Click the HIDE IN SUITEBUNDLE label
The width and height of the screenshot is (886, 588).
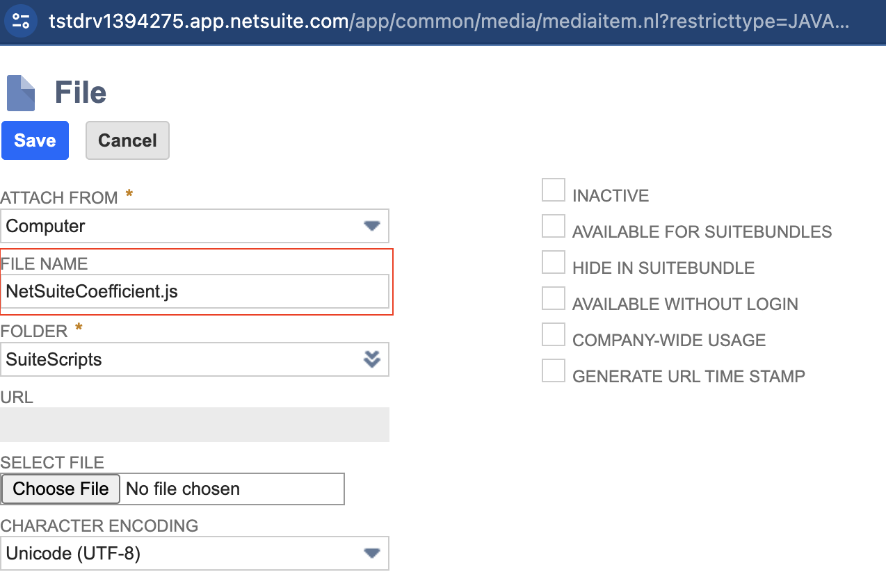tap(663, 268)
